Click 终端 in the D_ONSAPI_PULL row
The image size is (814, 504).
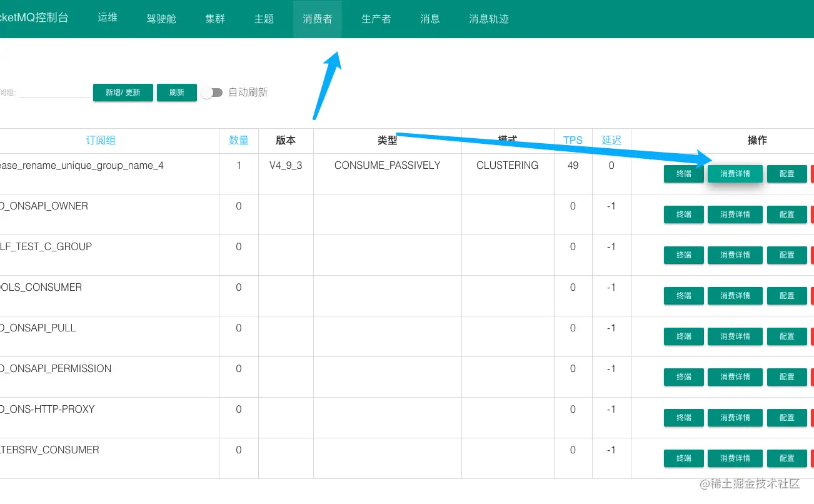tap(684, 336)
